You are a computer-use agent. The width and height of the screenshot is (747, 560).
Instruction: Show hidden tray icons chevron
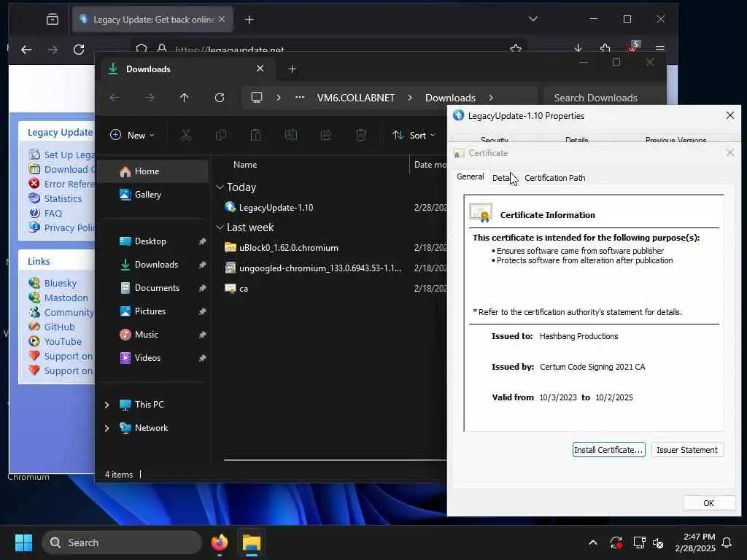click(593, 542)
